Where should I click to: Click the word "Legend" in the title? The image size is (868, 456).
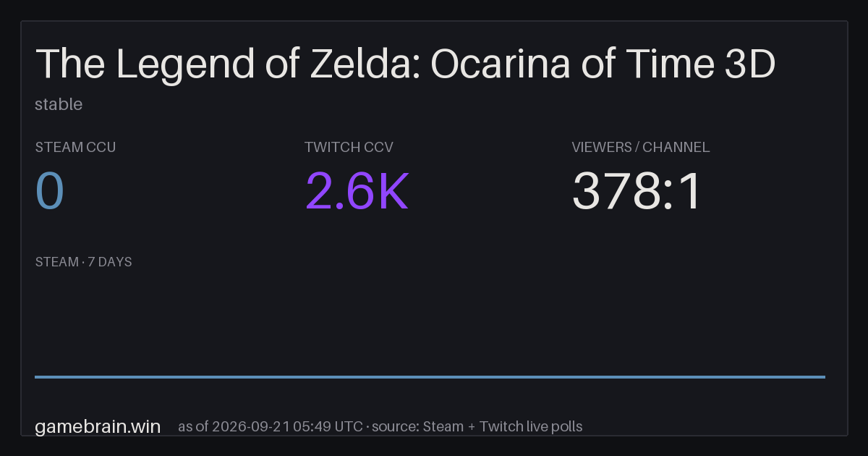[185, 64]
